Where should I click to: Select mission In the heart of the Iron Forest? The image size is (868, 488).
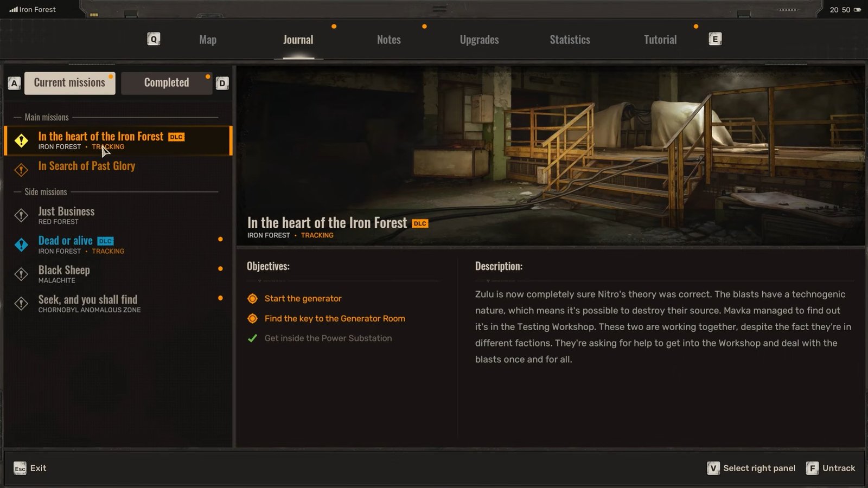(118, 140)
